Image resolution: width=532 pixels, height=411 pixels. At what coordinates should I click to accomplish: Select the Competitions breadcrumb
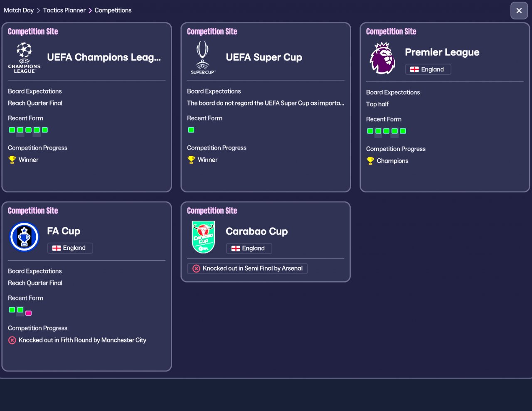113,10
